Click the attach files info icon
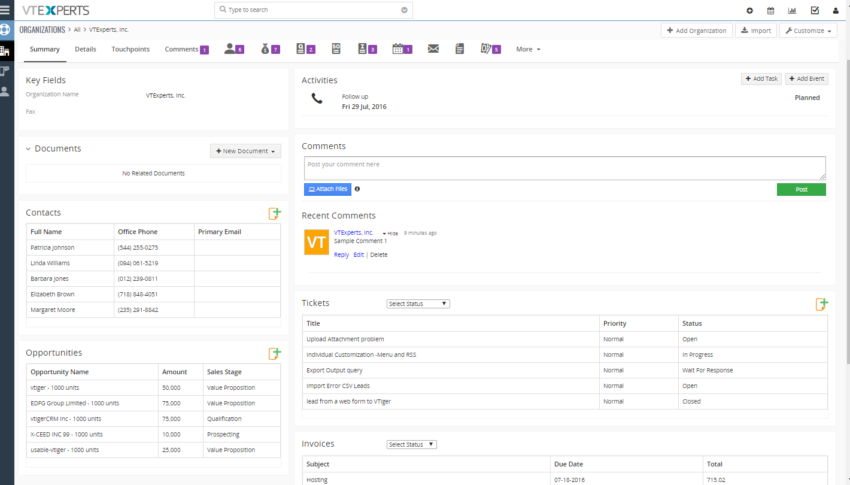The image size is (850, 485). pos(357,189)
